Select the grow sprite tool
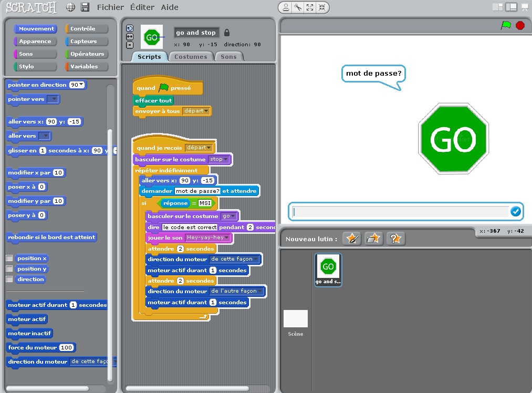The height and width of the screenshot is (393, 532). click(310, 7)
